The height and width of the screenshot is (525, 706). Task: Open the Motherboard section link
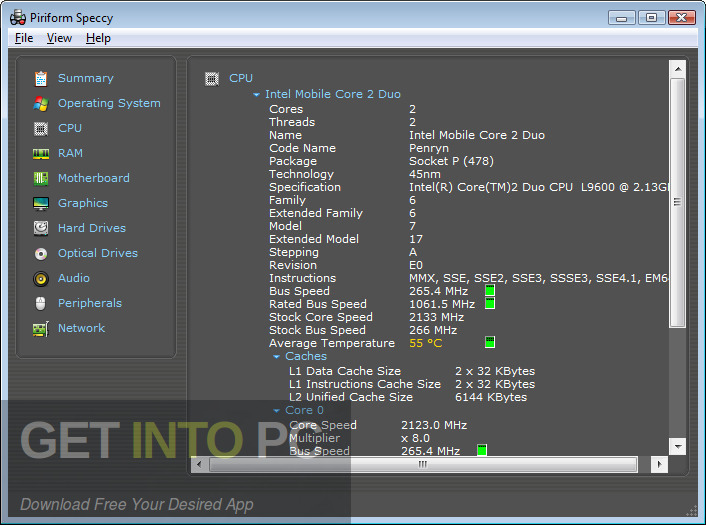coord(94,178)
